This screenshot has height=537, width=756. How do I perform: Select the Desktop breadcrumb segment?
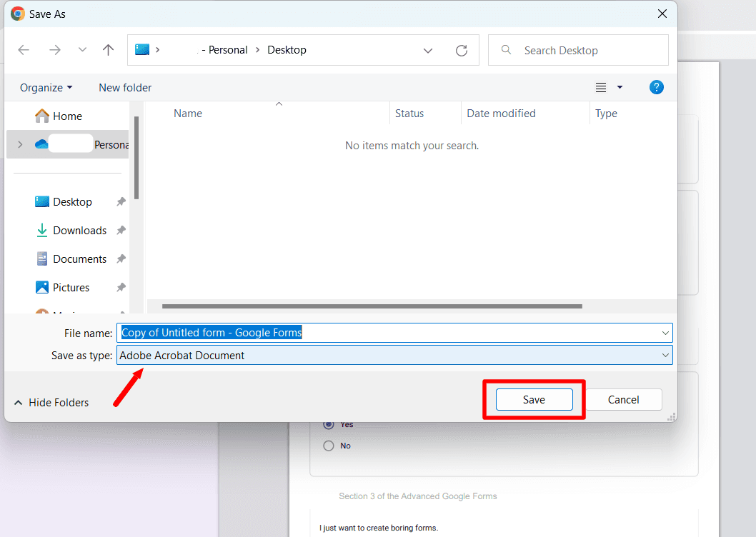point(287,50)
